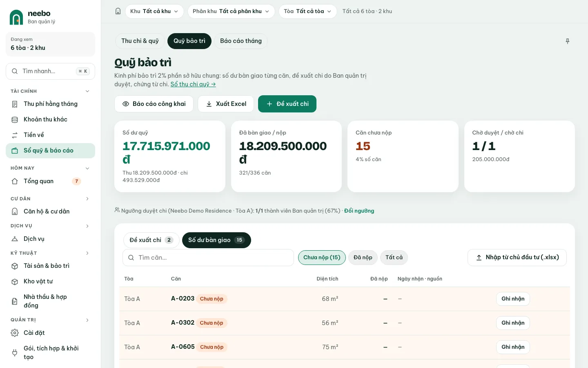Open Thu phí hằng tháng in sidebar
588x368 pixels.
[x=50, y=104]
